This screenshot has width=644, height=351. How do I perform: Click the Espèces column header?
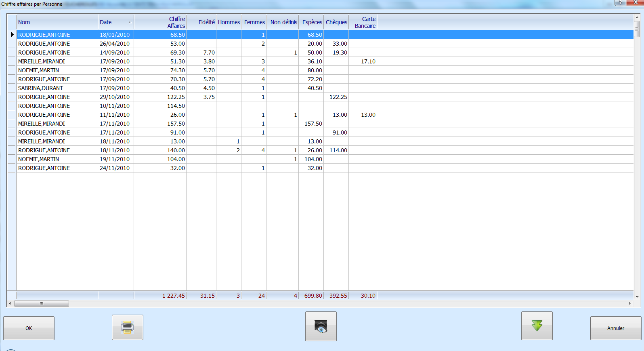311,22
